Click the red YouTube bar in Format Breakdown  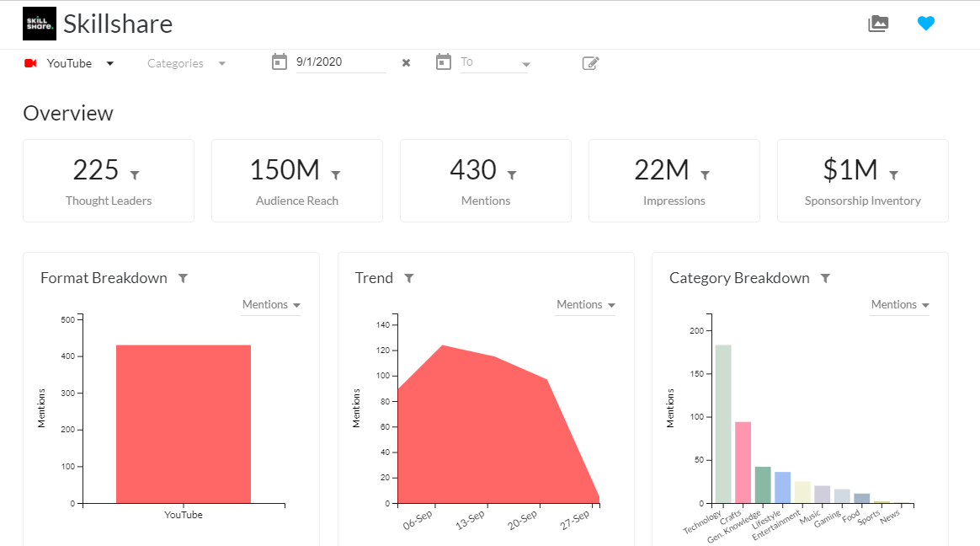184,424
